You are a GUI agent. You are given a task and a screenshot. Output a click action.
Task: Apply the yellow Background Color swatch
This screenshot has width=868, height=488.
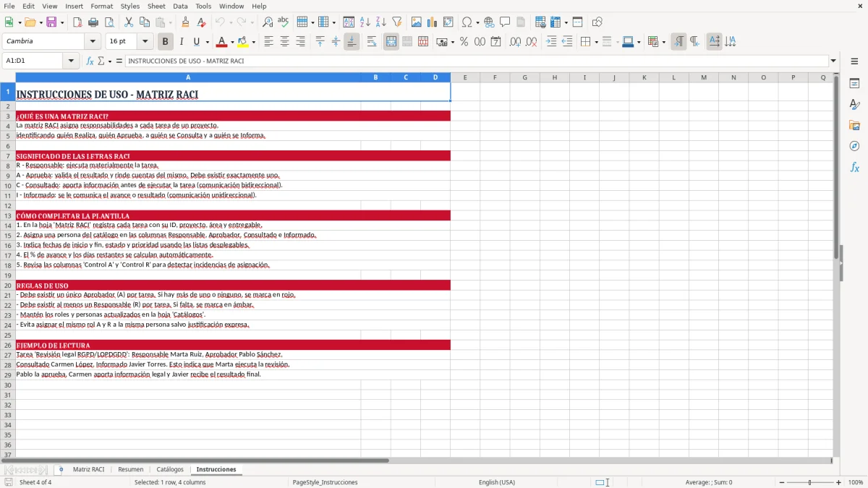coord(243,42)
